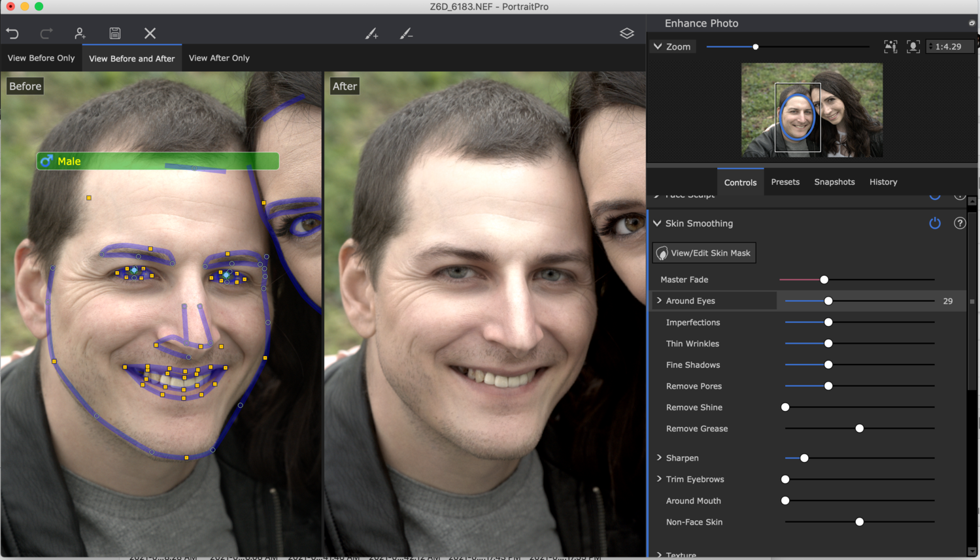
Task: Toggle Skin Smoothing power button
Action: (935, 223)
